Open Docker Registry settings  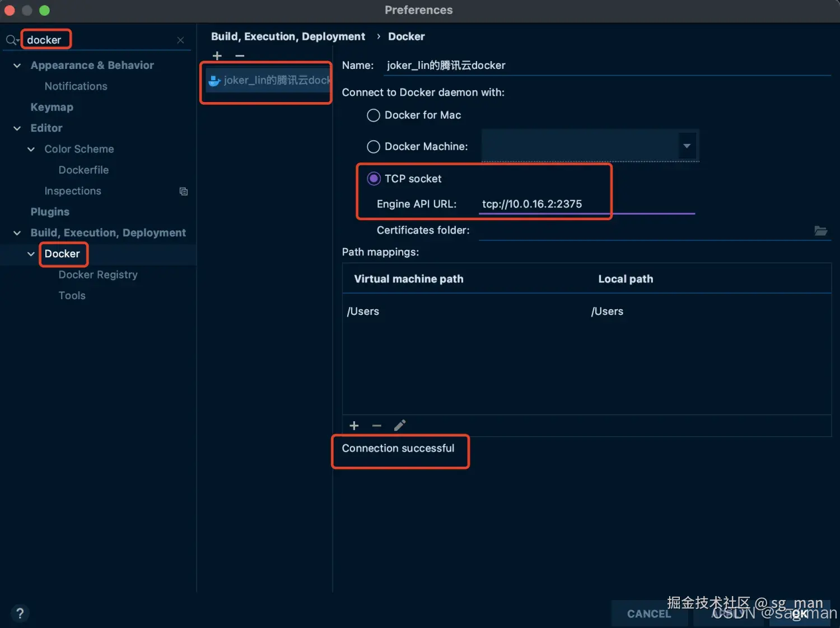98,275
